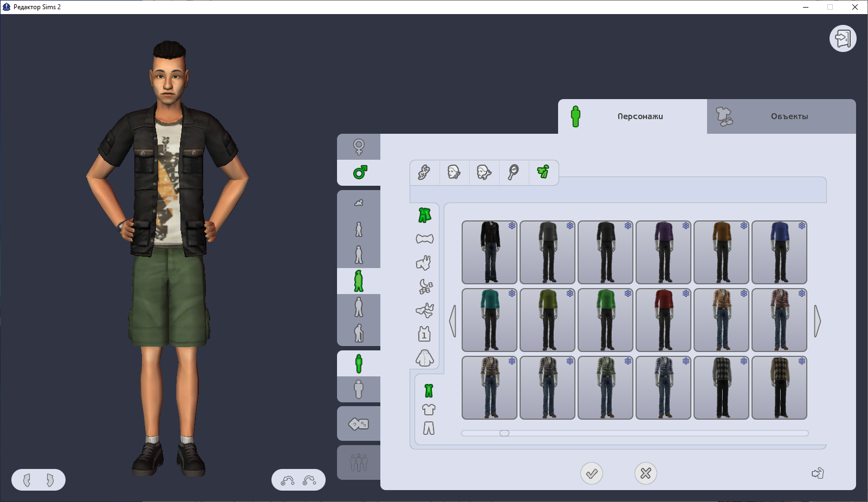The image size is (868, 502).
Task: Click the outfit catalog scrollbar handle
Action: click(x=504, y=433)
